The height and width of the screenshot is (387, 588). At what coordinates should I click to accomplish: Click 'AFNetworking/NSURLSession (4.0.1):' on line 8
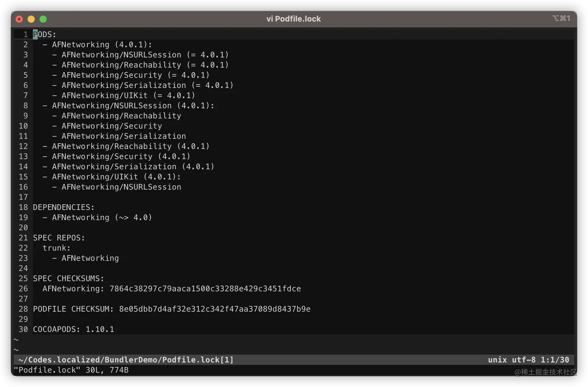(x=133, y=106)
